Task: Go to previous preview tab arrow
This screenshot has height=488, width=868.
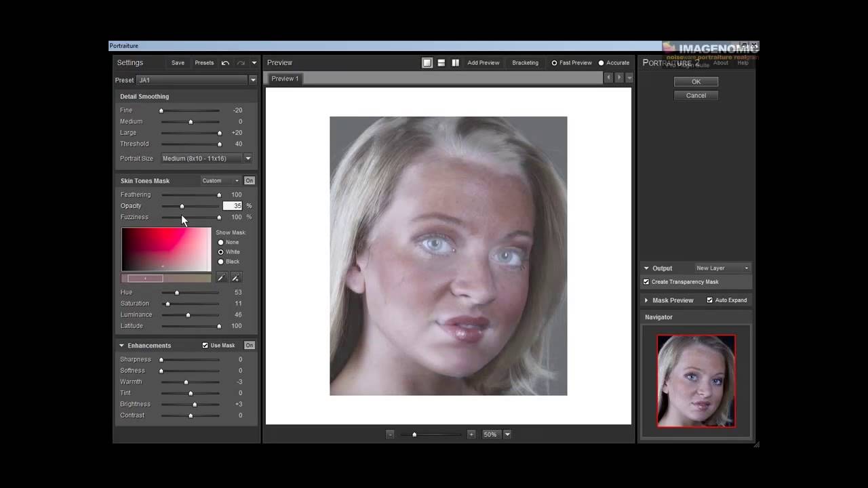Action: [x=608, y=79]
